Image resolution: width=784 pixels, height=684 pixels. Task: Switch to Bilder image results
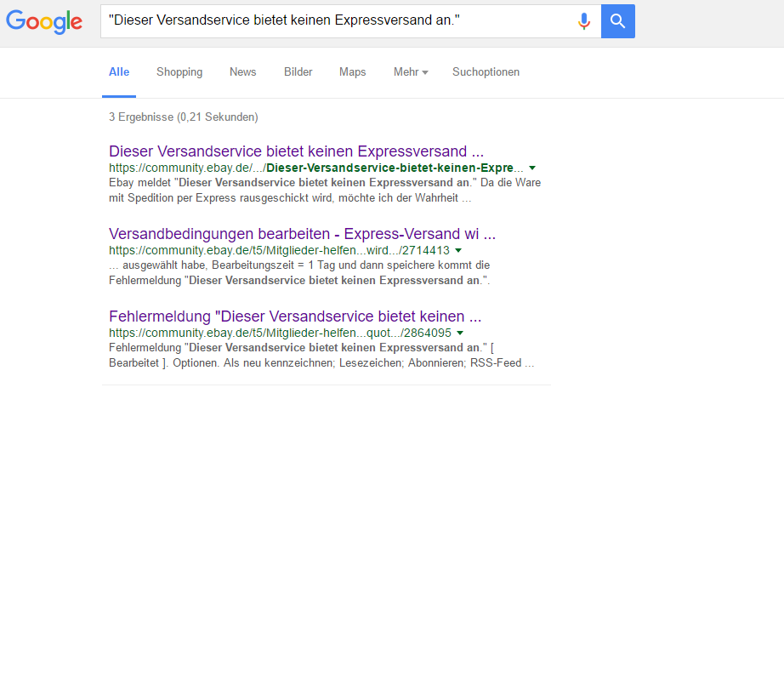pos(298,72)
